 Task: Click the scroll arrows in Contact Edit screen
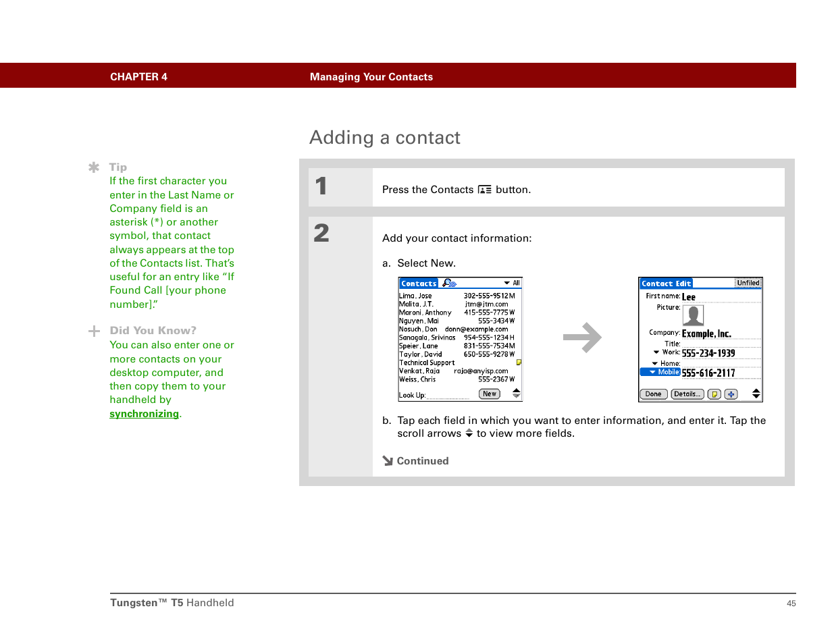(x=756, y=394)
